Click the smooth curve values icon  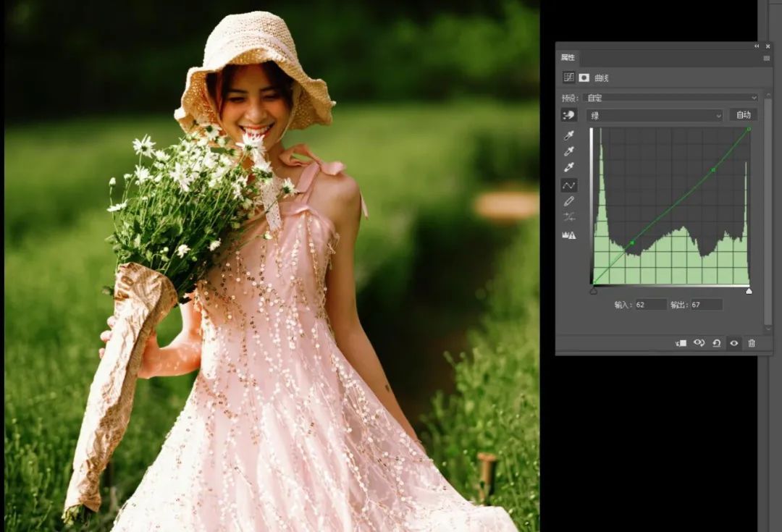tap(568, 217)
